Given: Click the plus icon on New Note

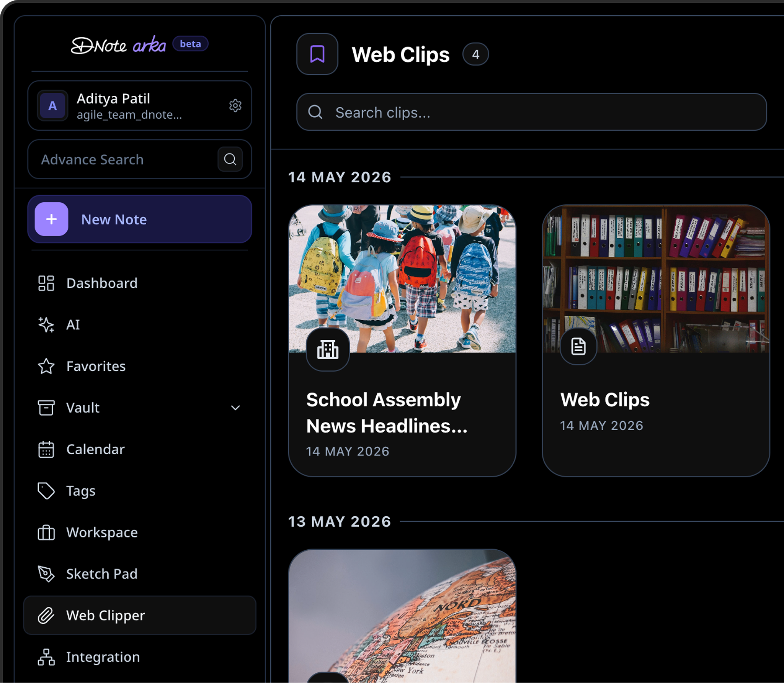Looking at the screenshot, I should pos(52,219).
